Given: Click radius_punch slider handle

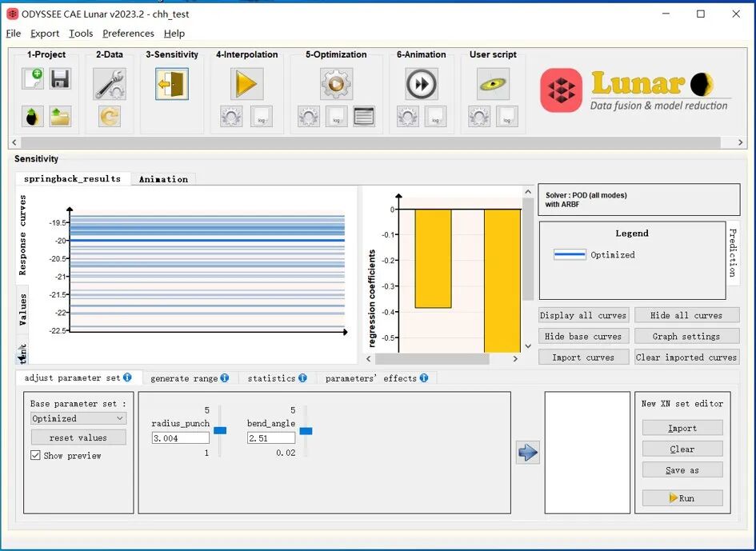Looking at the screenshot, I should point(220,430).
